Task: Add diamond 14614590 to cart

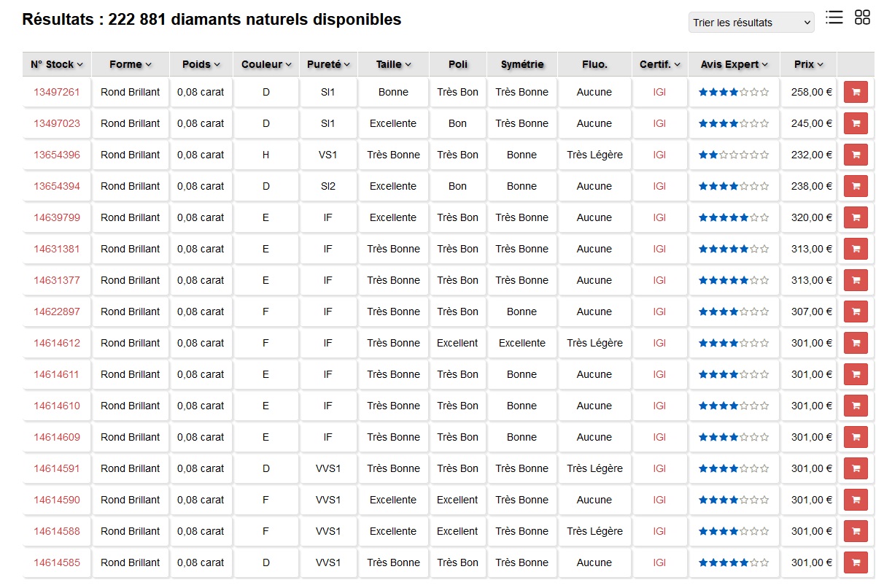Action: point(855,500)
